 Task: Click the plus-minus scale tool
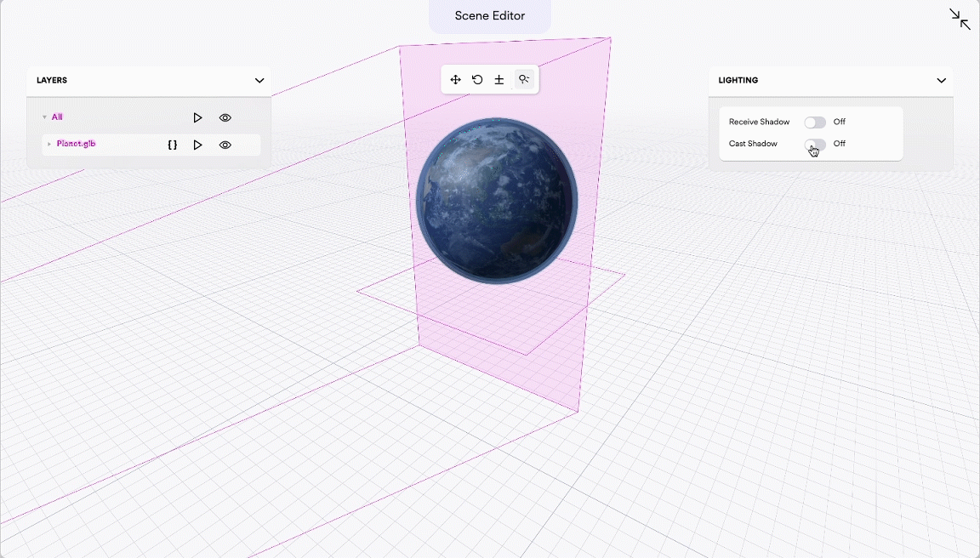click(499, 80)
